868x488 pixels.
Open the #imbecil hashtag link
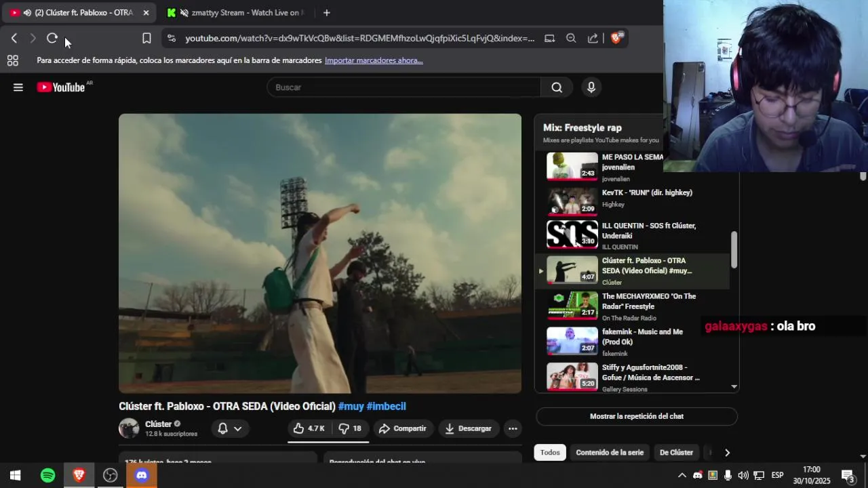(x=387, y=406)
